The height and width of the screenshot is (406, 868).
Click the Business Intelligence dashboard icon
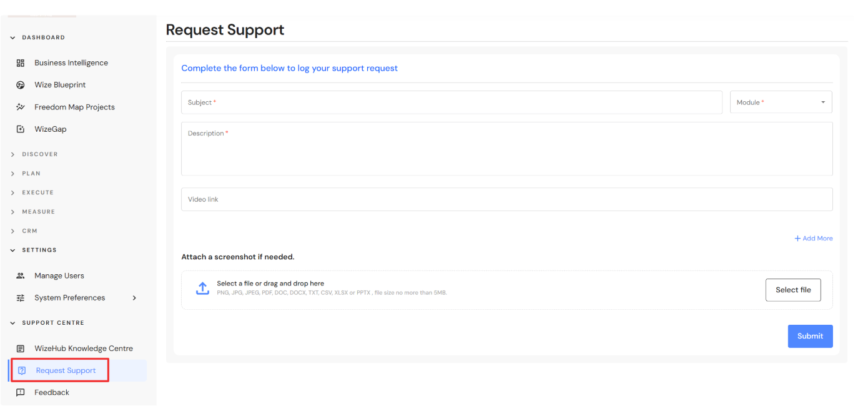pos(21,63)
